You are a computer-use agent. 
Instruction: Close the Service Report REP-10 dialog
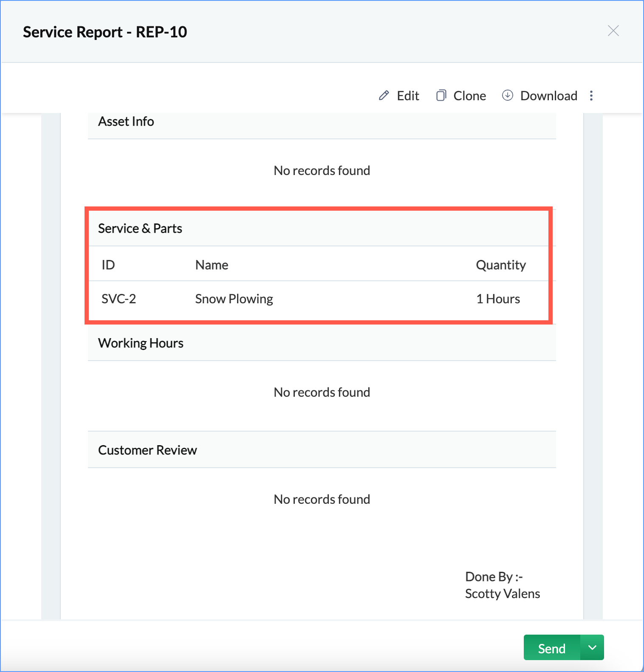613,31
